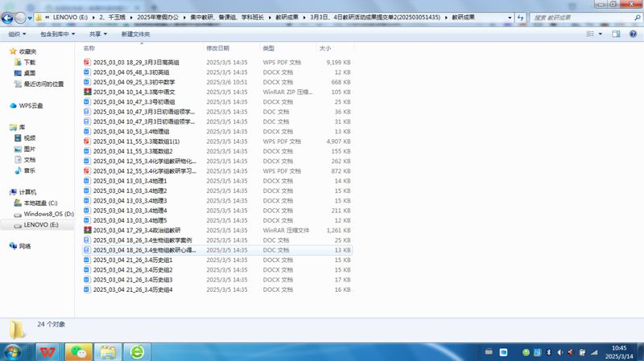Viewport: 644px width, 361px height.
Task: Expand the change view options arrow
Action: pyautogui.click(x=601, y=34)
